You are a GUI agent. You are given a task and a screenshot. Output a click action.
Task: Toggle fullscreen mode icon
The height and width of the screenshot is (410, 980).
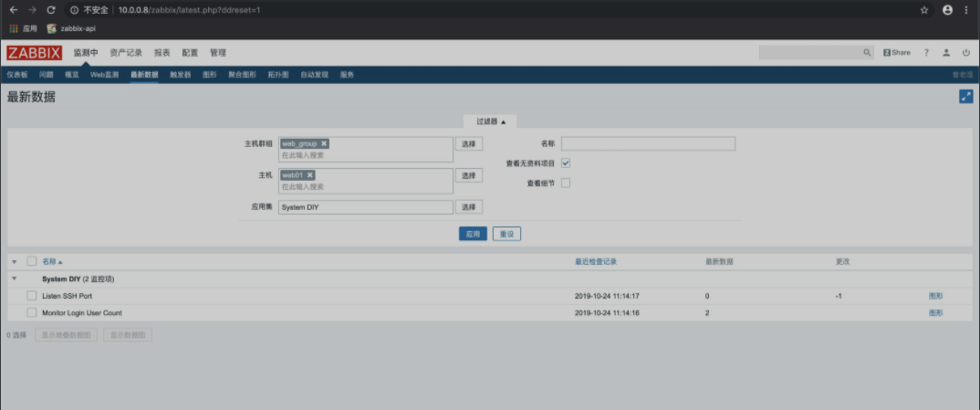[966, 96]
